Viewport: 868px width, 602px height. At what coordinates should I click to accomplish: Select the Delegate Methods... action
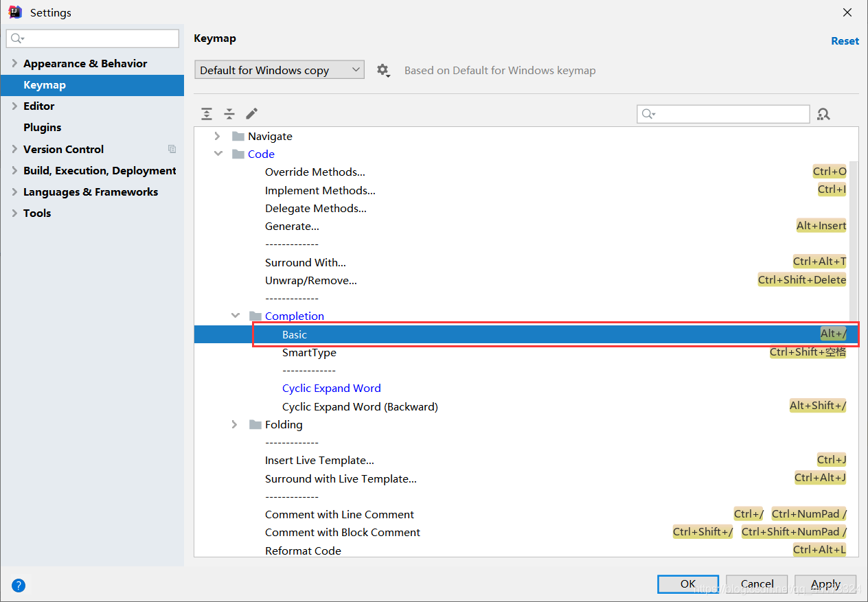point(316,208)
